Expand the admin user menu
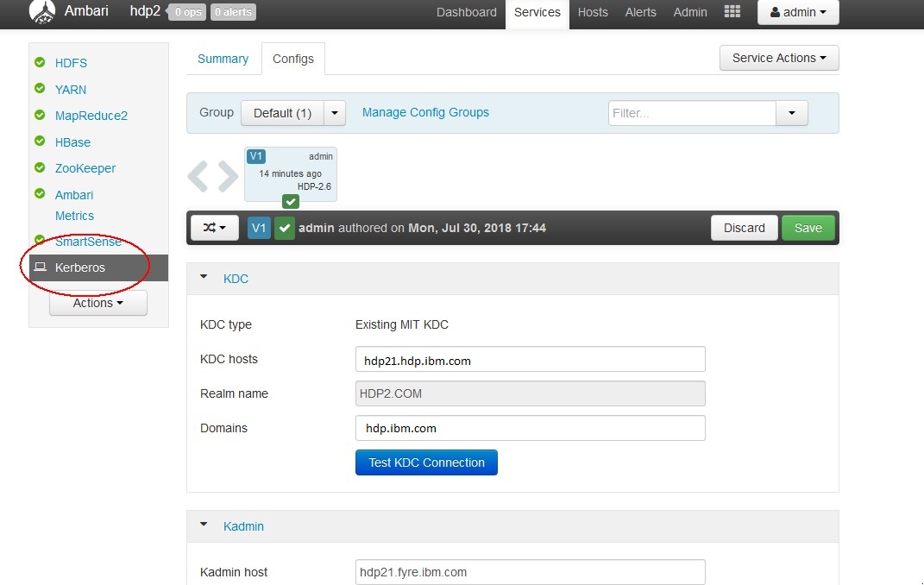Screen dimensions: 924x585 (797, 12)
